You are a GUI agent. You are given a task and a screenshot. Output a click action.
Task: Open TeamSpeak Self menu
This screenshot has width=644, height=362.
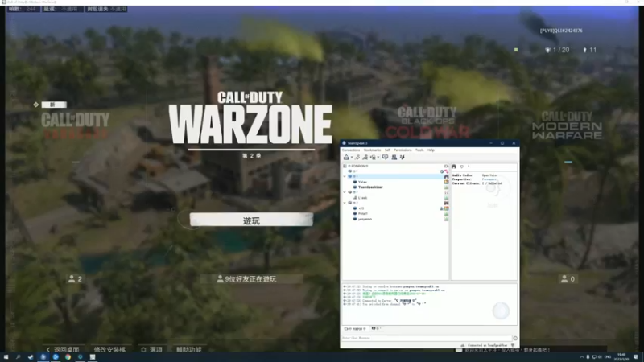coord(387,150)
